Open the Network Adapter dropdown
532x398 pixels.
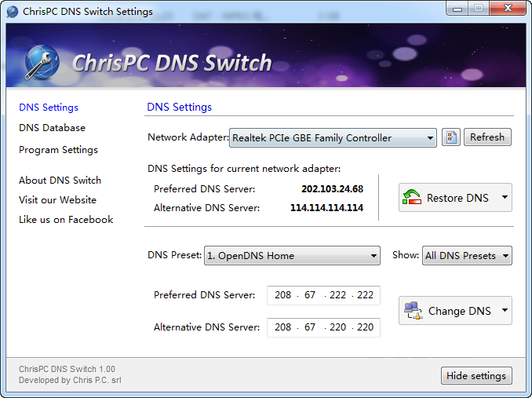333,138
